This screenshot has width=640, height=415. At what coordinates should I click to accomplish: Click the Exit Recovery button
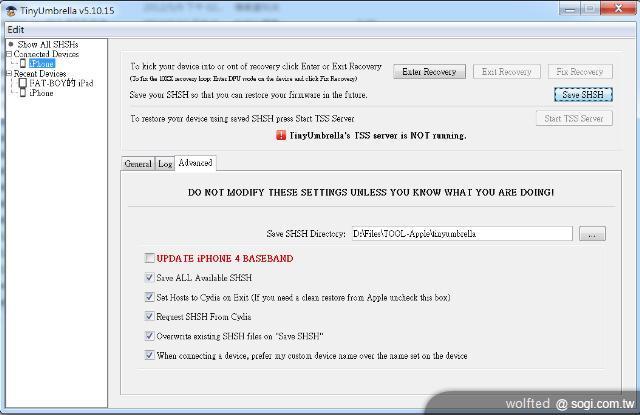507,72
